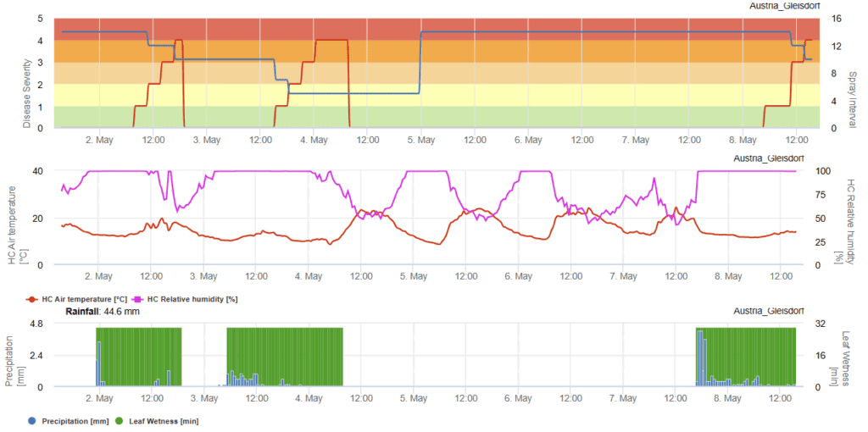This screenshot has width=868, height=432.
Task: Toggle the Precipitation [mm] legend text
Action: (x=75, y=420)
